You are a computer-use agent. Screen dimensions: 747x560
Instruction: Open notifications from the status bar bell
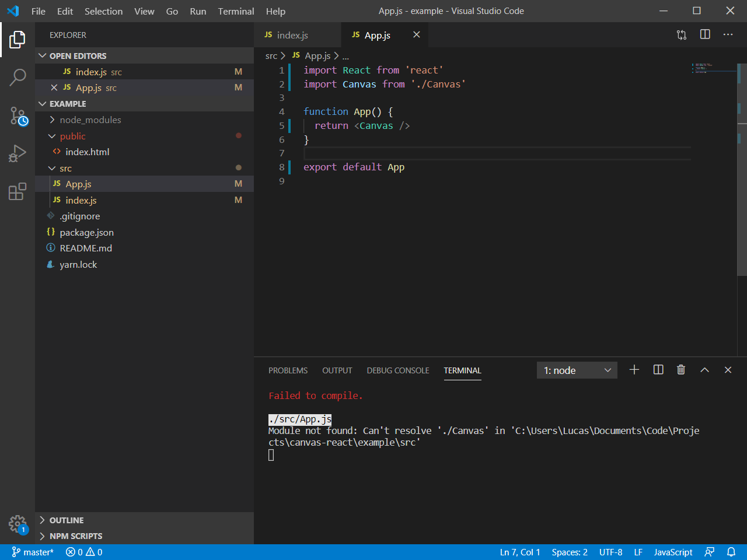click(732, 552)
